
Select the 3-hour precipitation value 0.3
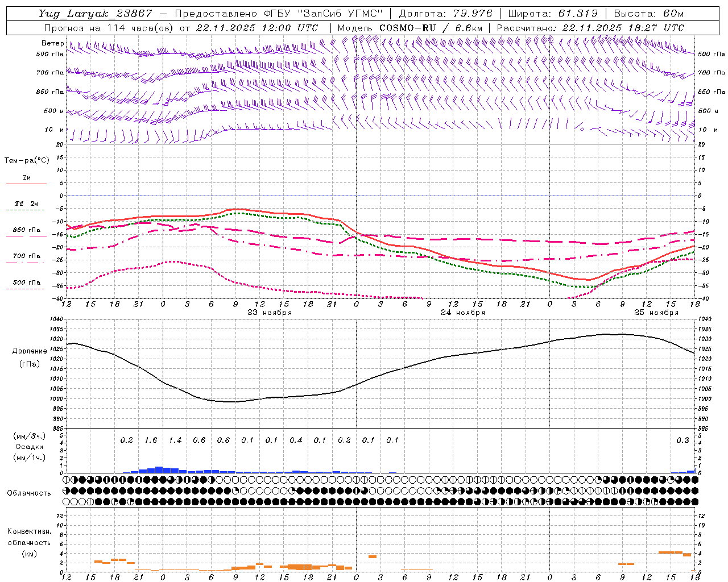click(682, 440)
